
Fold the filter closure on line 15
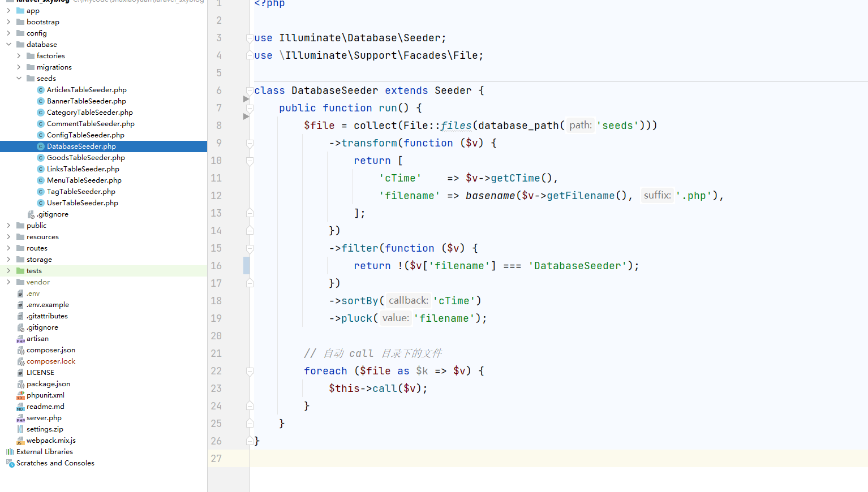(x=250, y=248)
